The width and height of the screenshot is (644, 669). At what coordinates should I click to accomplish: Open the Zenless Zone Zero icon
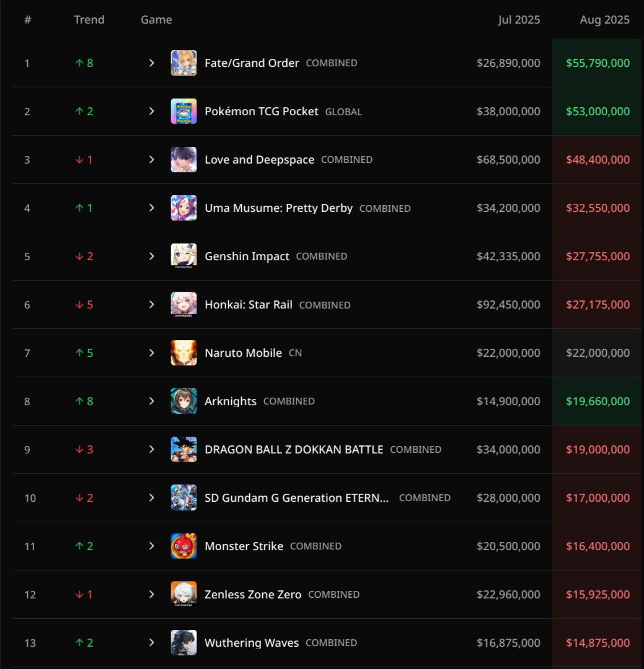tap(183, 594)
